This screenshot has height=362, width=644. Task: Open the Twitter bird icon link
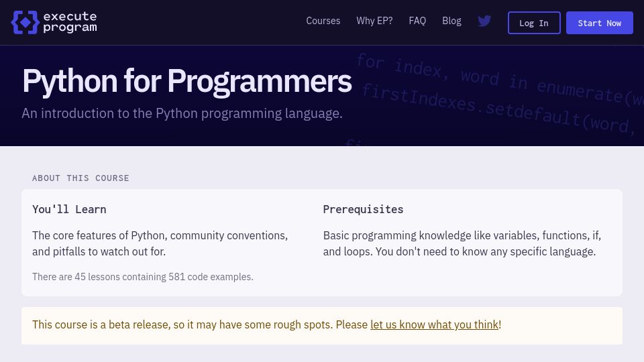tap(484, 21)
